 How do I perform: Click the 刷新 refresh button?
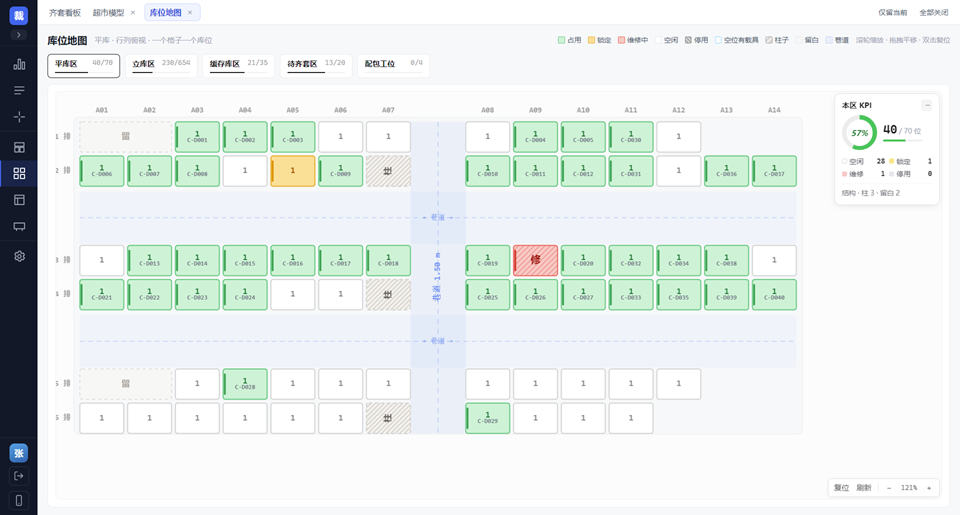click(x=864, y=488)
